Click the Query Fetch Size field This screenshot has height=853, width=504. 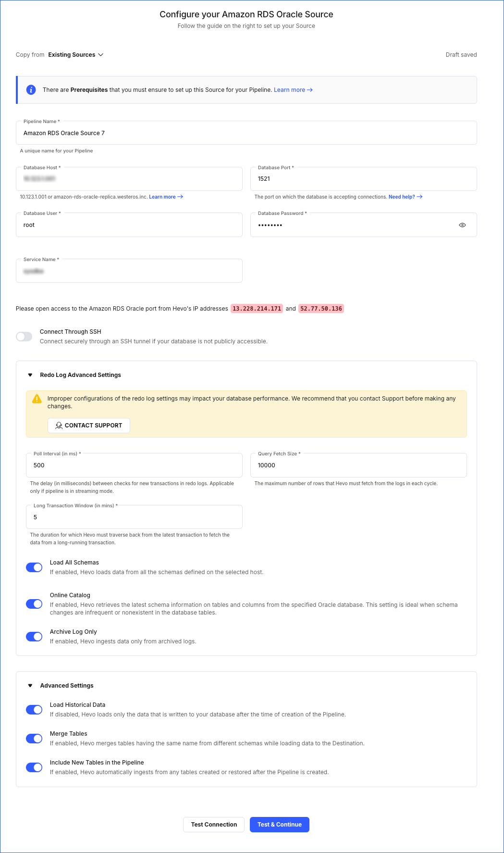click(x=358, y=465)
